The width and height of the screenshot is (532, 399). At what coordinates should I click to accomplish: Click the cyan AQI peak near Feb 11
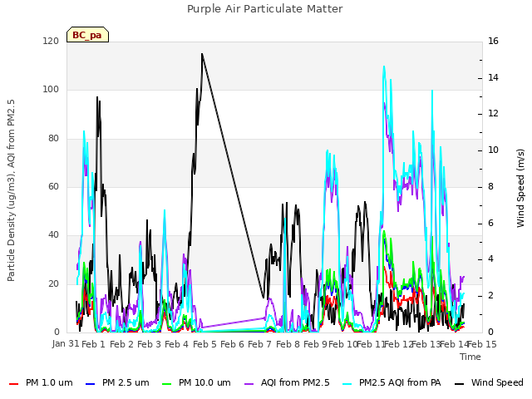pos(384,66)
